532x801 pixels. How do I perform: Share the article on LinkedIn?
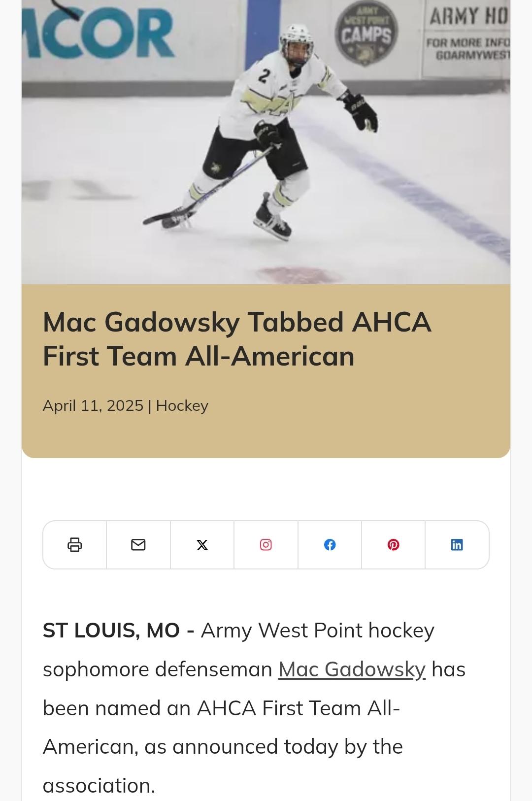pos(457,545)
